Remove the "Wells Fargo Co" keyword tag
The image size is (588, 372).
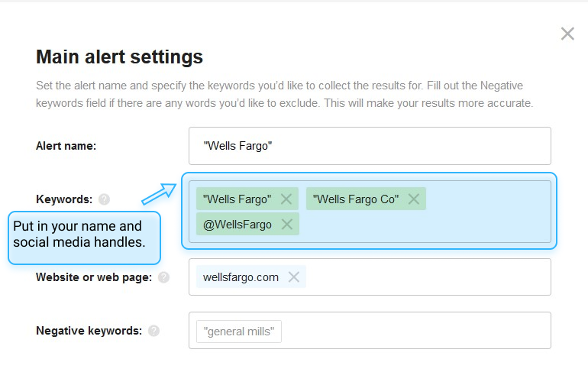pyautogui.click(x=414, y=199)
